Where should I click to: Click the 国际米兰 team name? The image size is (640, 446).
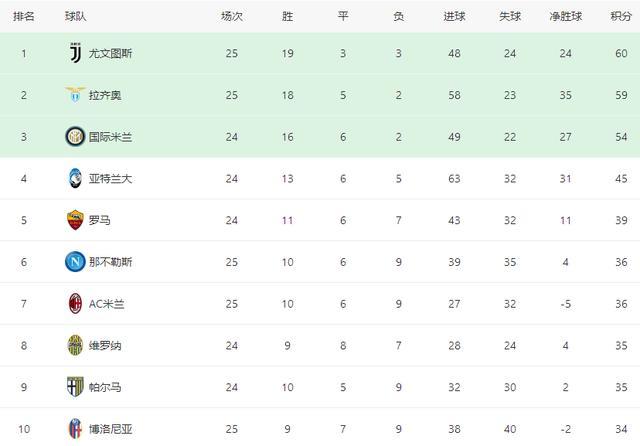pyautogui.click(x=110, y=137)
